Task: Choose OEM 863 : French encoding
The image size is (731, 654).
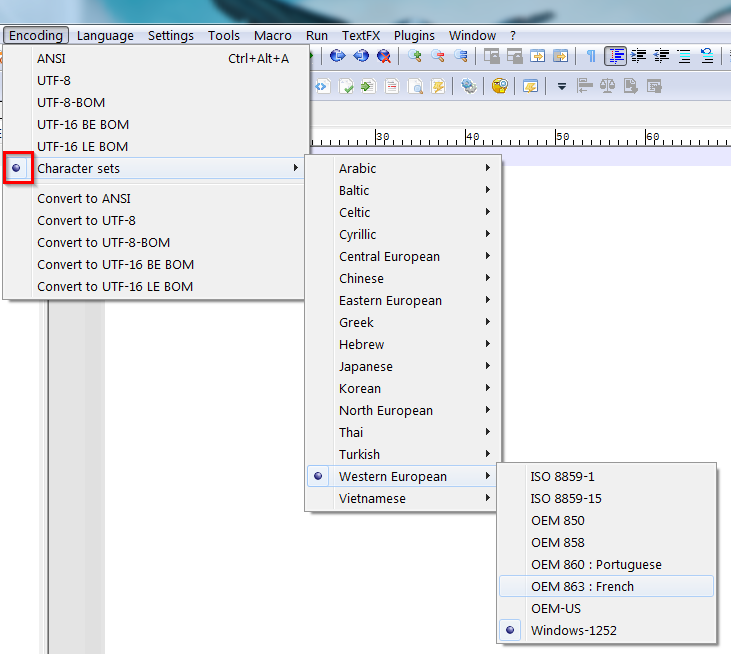Action: click(x=582, y=586)
